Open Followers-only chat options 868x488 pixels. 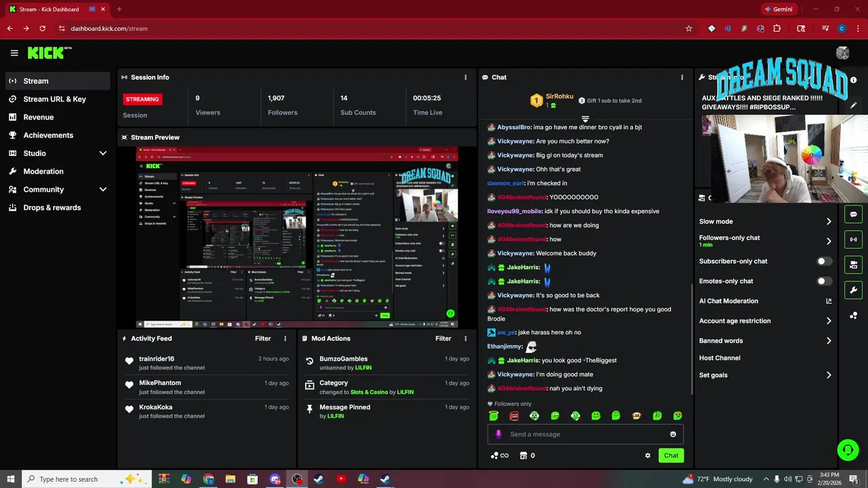click(766, 241)
